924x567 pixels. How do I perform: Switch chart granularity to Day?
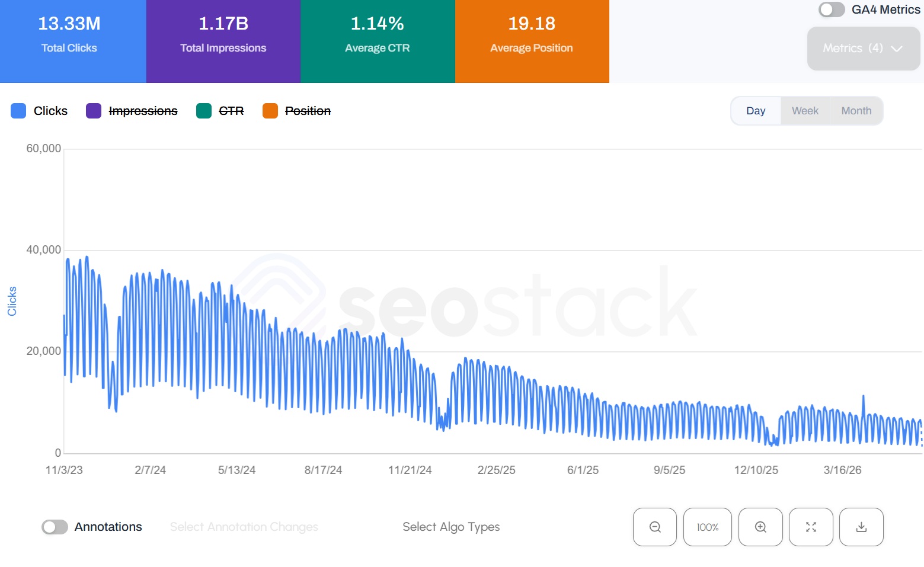pyautogui.click(x=756, y=111)
